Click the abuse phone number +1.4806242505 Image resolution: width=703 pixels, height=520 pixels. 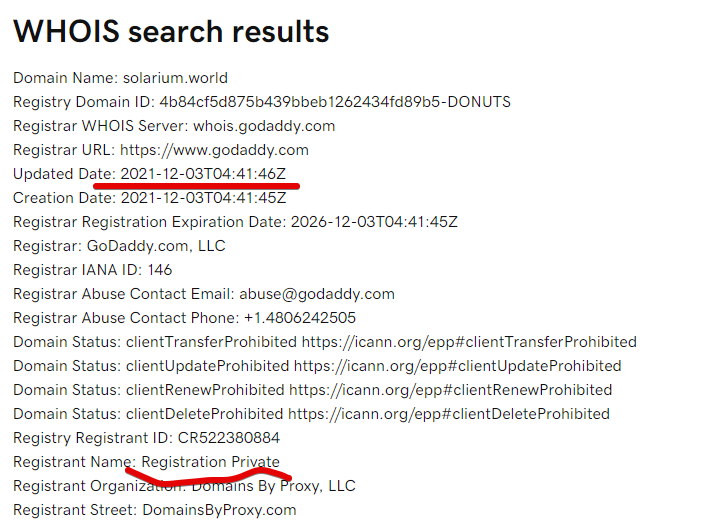tap(300, 318)
